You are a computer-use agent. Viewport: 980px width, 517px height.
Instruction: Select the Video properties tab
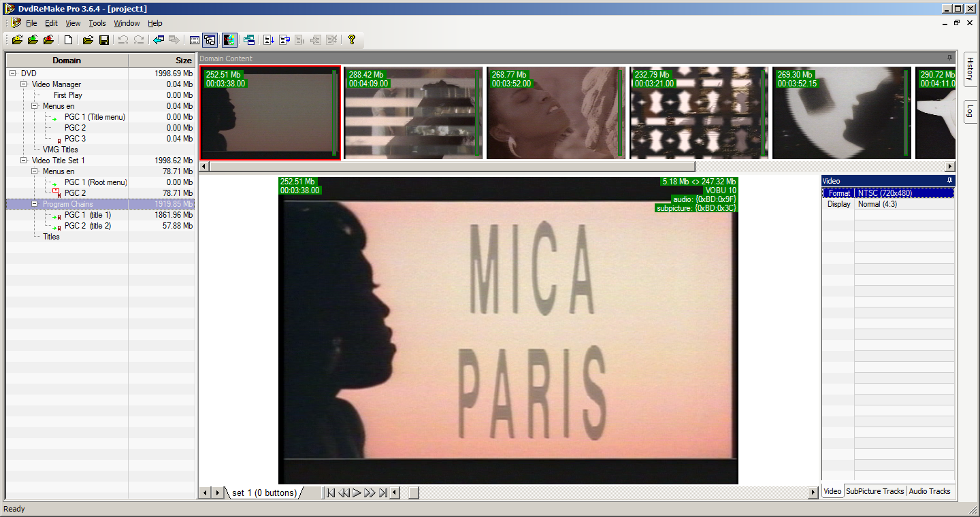832,491
